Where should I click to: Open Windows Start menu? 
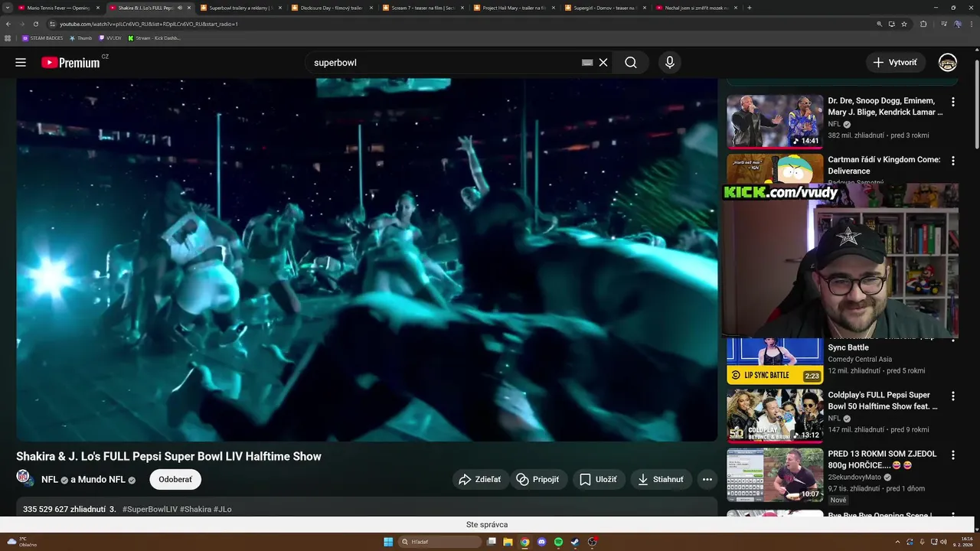click(388, 542)
